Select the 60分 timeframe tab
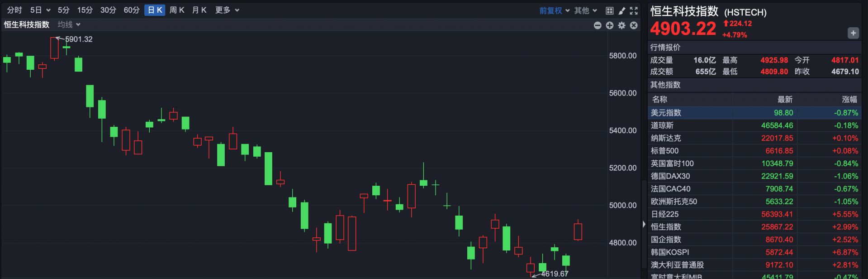 (132, 10)
